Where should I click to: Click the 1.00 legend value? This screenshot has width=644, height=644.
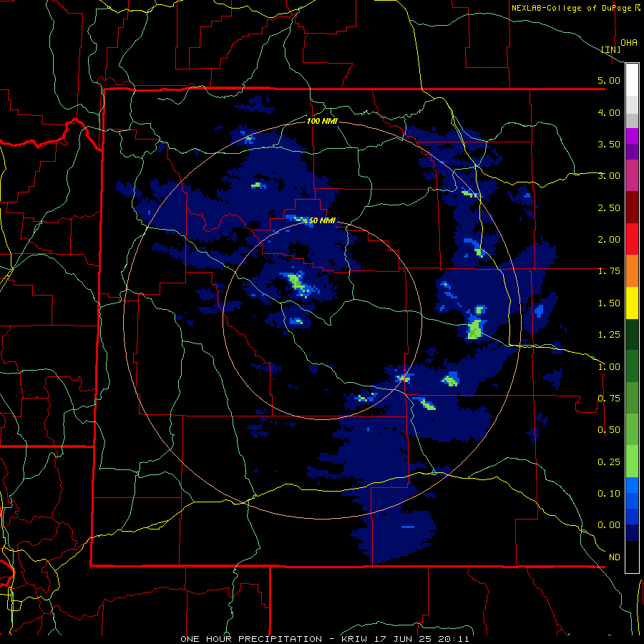click(x=609, y=367)
